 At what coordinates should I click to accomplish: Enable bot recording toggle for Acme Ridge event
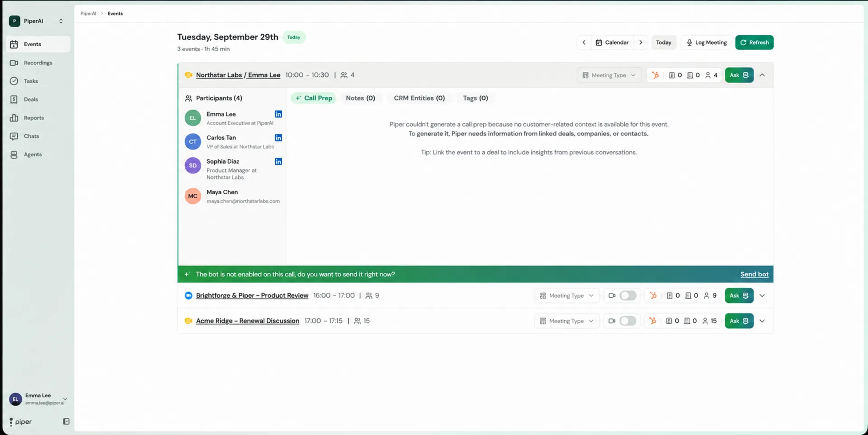(x=628, y=321)
